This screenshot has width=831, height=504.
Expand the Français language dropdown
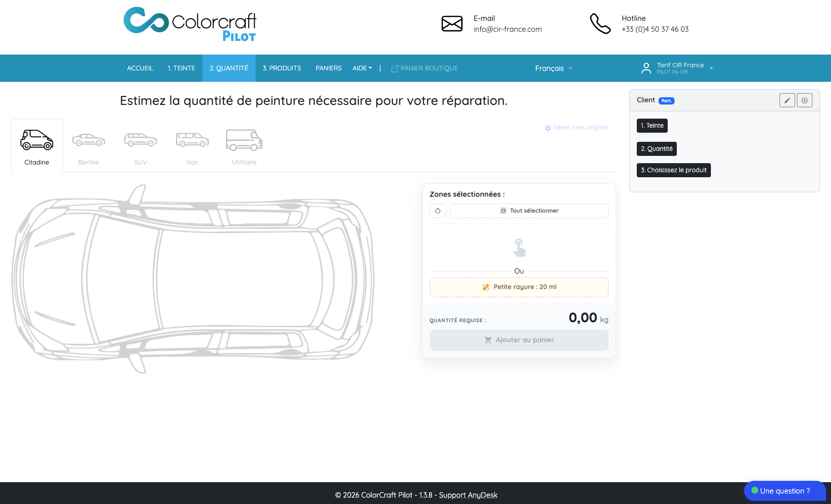[x=554, y=68]
